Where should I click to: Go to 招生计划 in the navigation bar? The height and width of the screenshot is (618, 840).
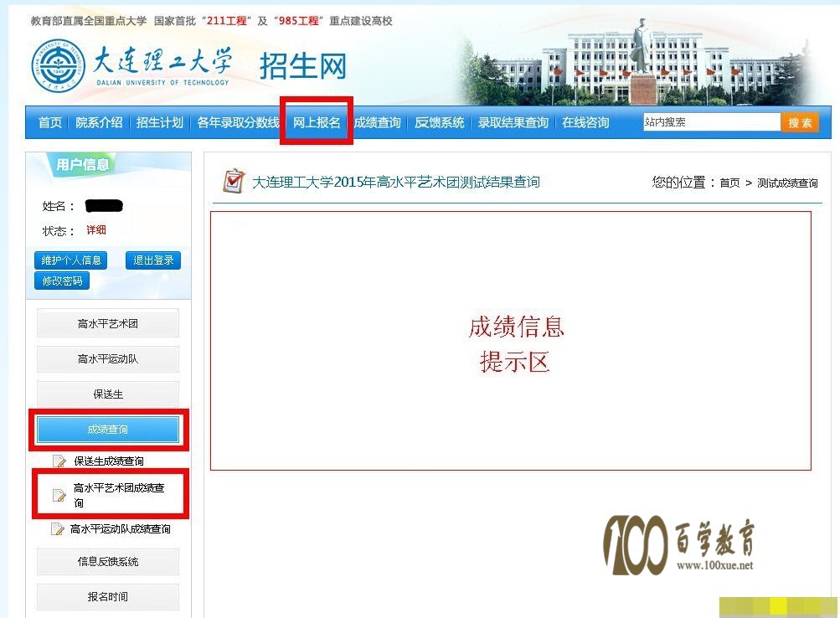[x=160, y=122]
